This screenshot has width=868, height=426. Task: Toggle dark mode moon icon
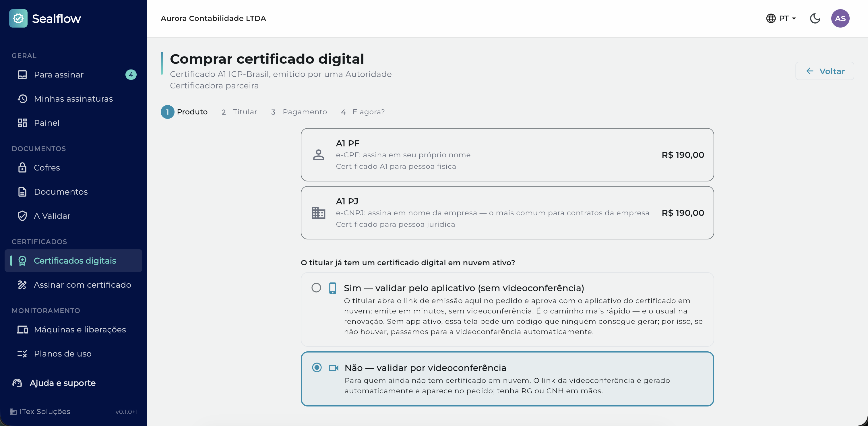pos(815,18)
